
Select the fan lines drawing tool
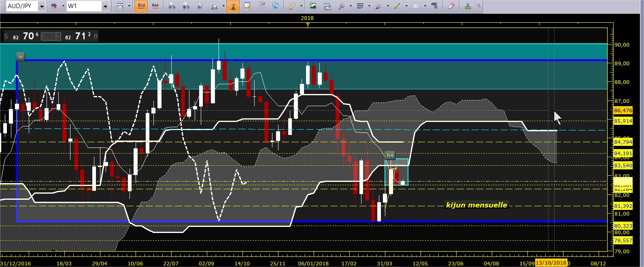379,6
